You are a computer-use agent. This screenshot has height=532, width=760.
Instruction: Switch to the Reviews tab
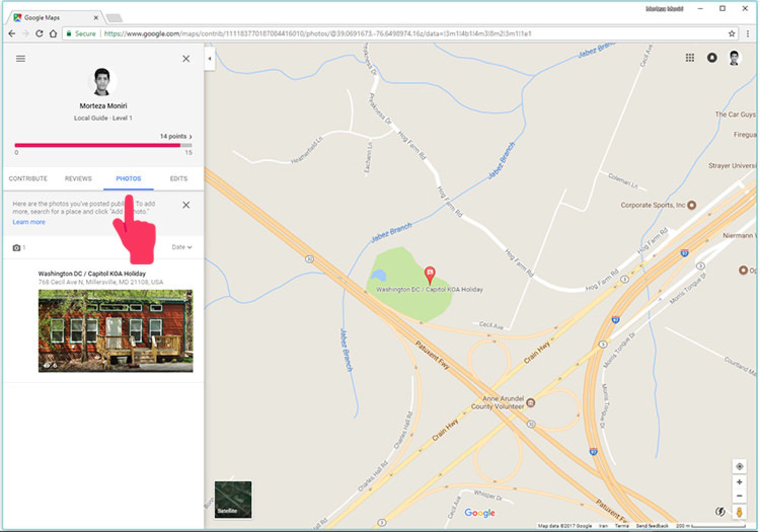click(78, 179)
